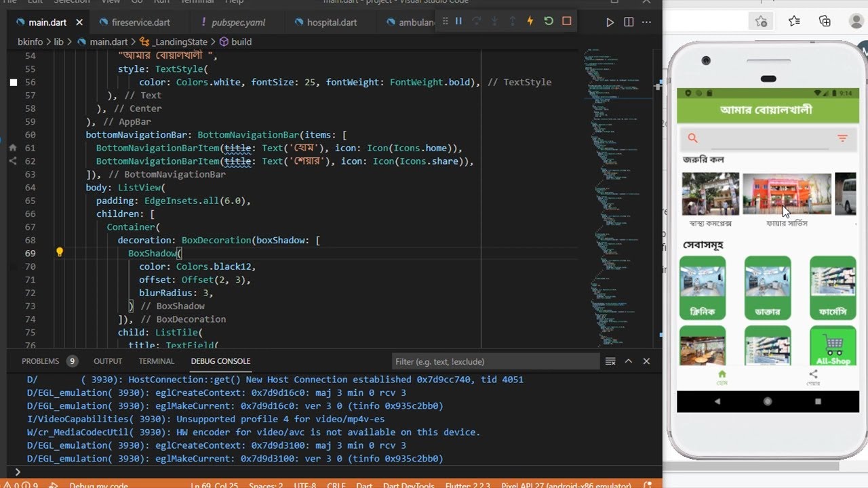This screenshot has height=488, width=868.
Task: Click the green Restart debug icon
Action: click(549, 22)
